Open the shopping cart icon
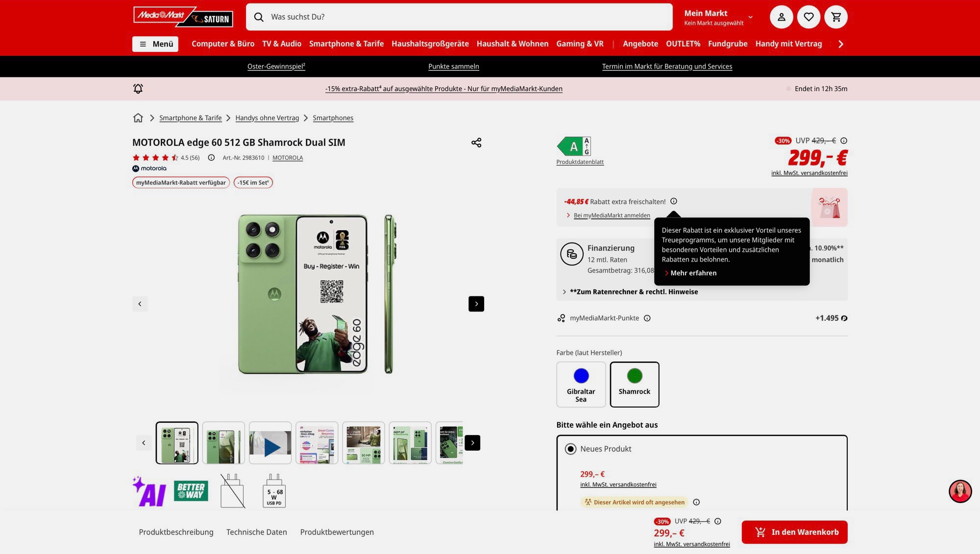This screenshot has height=554, width=980. coord(836,17)
